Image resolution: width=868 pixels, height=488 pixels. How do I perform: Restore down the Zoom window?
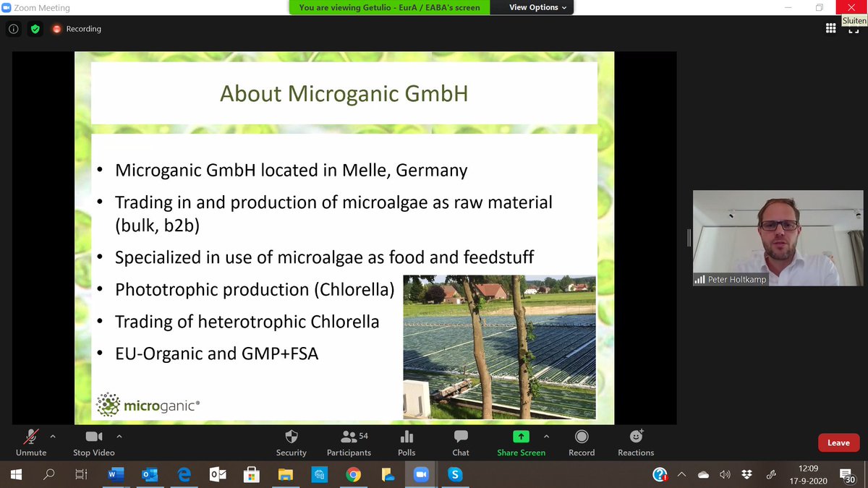point(820,7)
